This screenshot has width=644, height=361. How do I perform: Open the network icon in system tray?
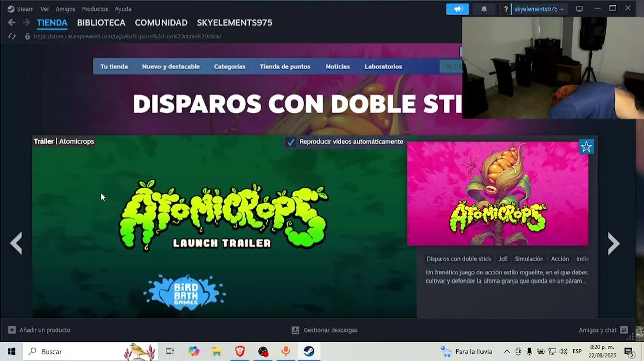(x=552, y=351)
